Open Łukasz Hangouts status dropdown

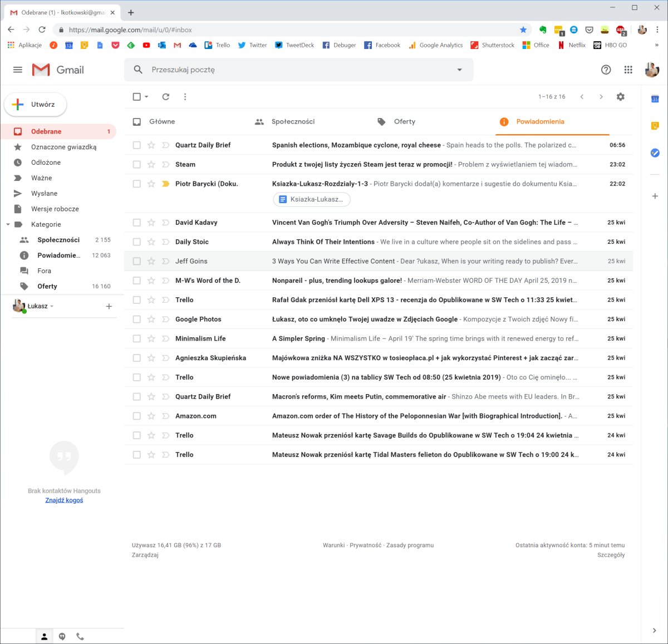point(52,306)
